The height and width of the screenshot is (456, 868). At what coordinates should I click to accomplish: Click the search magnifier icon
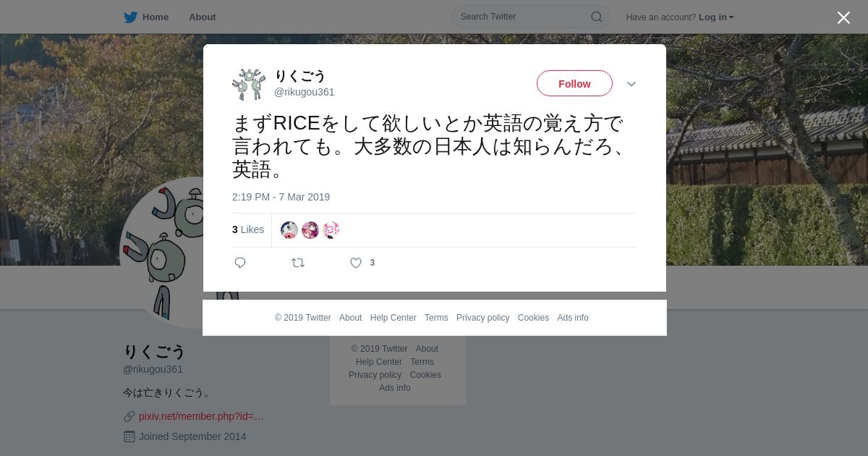click(597, 17)
